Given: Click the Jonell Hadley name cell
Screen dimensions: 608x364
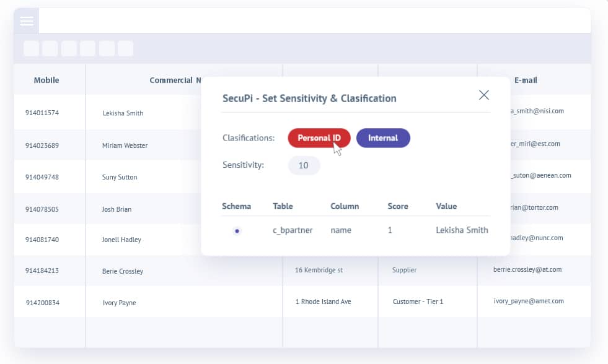Looking at the screenshot, I should point(121,240).
